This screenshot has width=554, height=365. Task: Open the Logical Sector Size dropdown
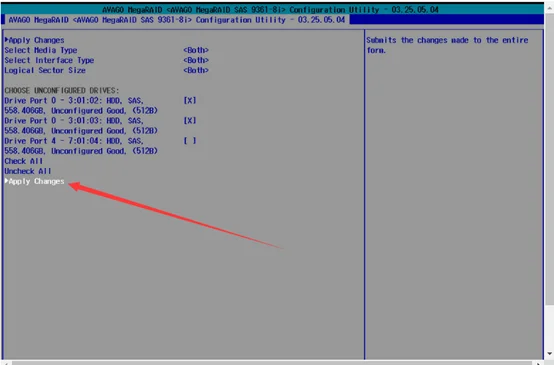coord(196,70)
